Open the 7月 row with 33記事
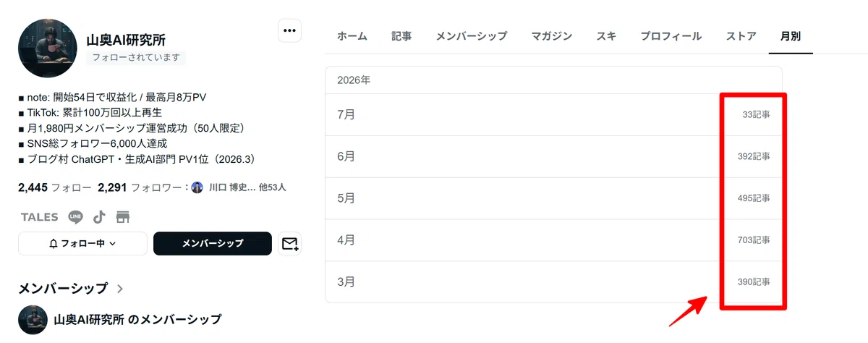The image size is (868, 343). tap(553, 114)
